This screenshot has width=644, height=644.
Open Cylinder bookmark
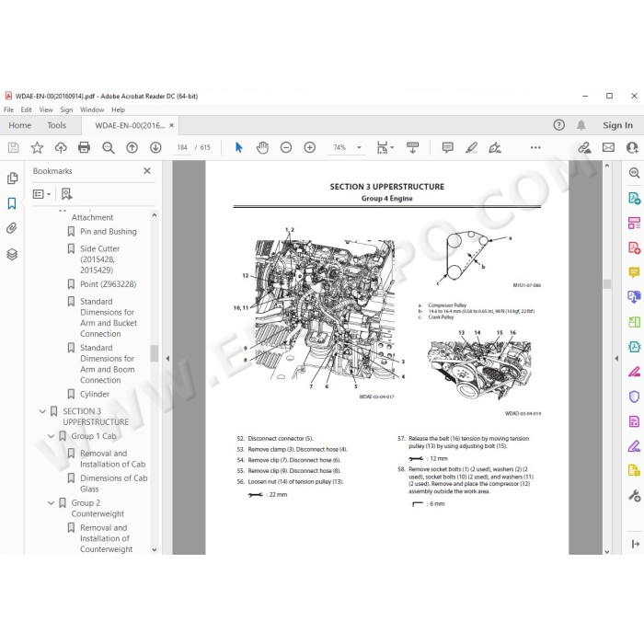[x=95, y=395]
